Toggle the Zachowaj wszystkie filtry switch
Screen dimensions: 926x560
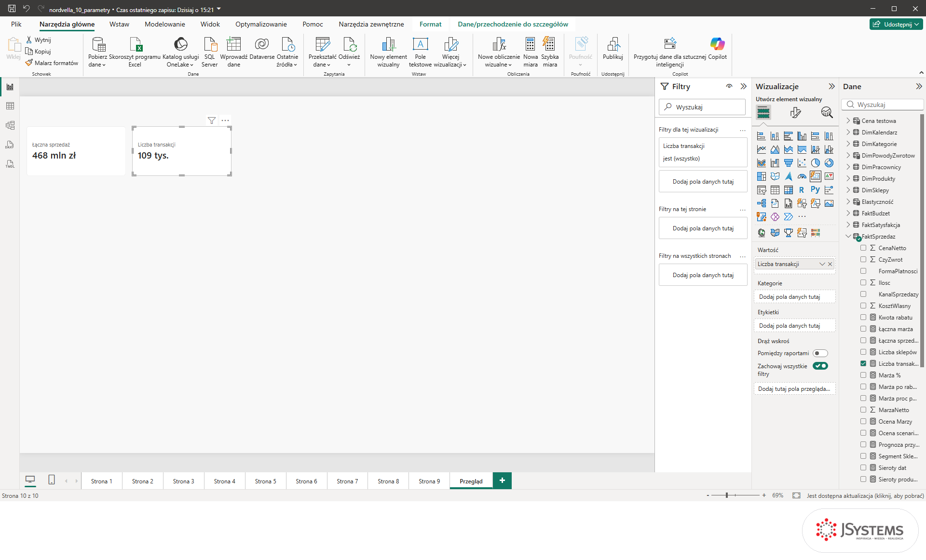[820, 366]
